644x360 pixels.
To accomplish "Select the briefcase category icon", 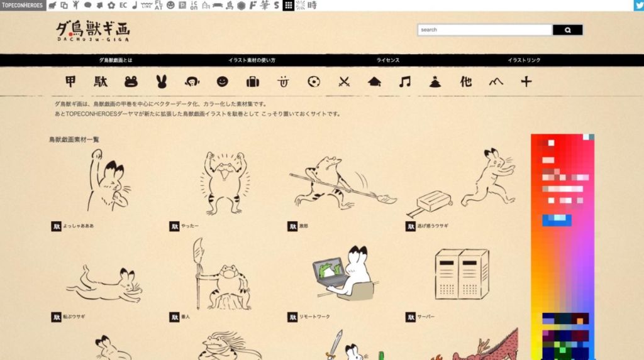I will [x=253, y=82].
